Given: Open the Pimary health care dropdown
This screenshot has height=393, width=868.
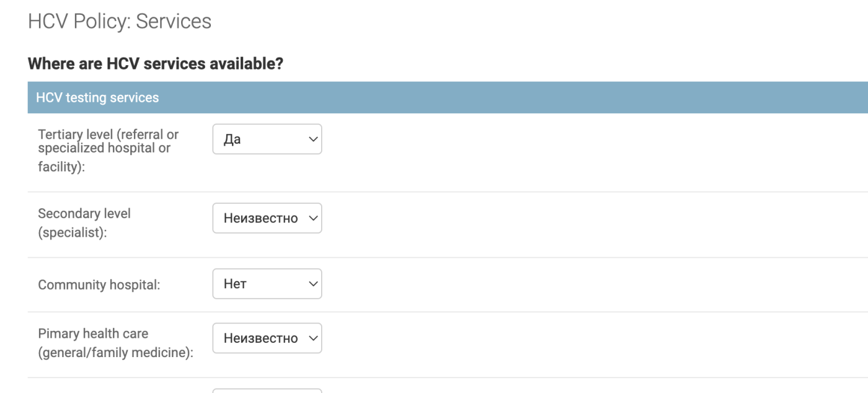Looking at the screenshot, I should (x=267, y=338).
